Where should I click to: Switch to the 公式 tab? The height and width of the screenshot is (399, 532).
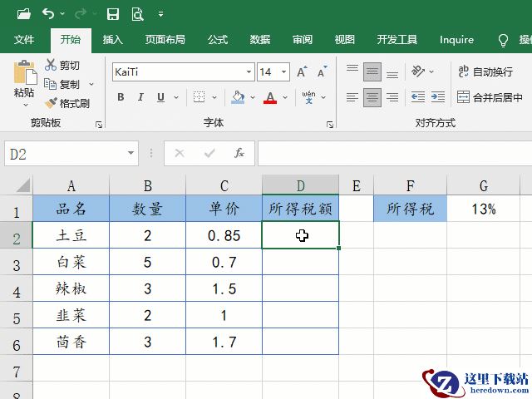[218, 40]
